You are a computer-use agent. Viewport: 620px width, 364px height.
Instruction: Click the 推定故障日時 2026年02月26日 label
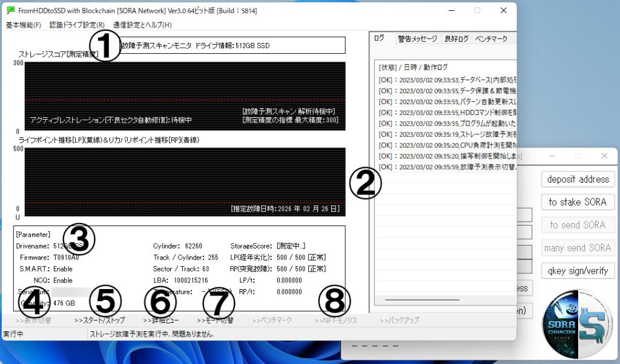coord(285,209)
